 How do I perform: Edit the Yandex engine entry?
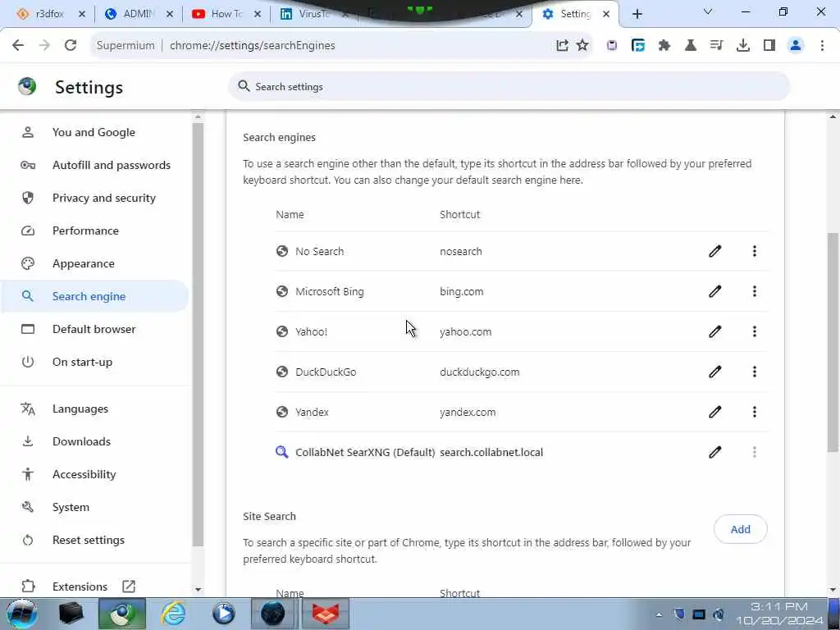tap(714, 412)
